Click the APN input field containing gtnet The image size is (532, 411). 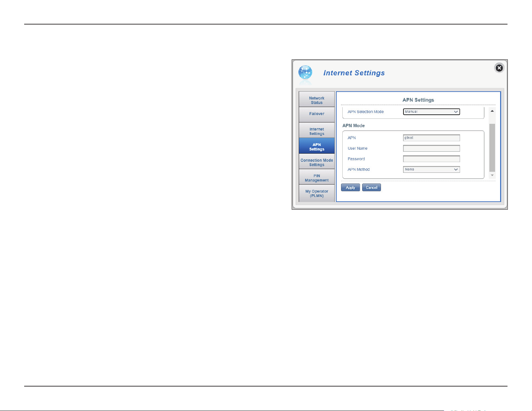pos(431,138)
